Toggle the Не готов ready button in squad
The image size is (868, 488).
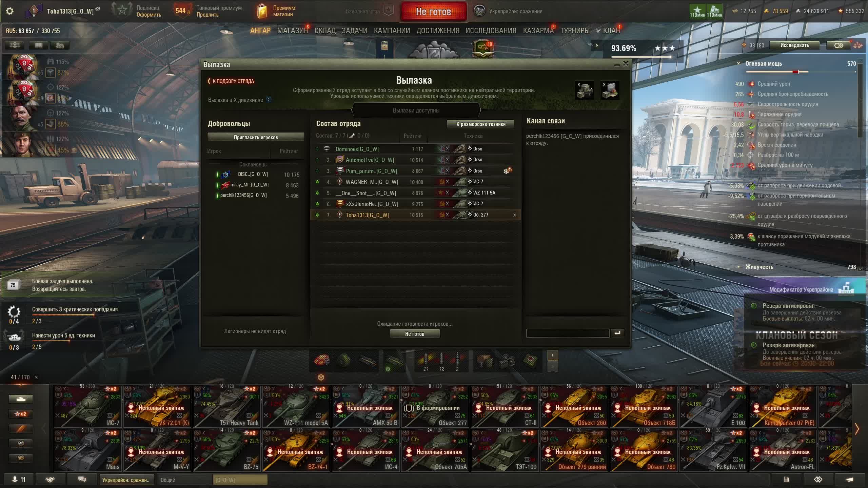click(415, 334)
